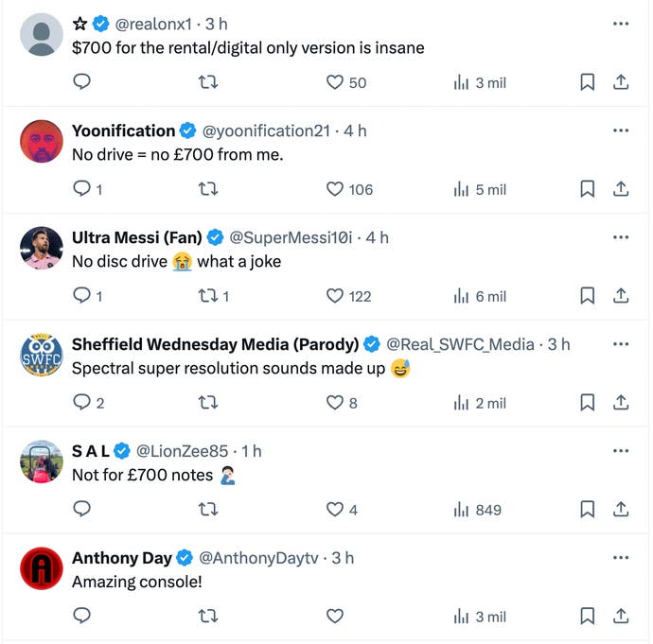Screen dimensions: 653x644
Task: Retweet Anthony Day's Amazing console tweet
Action: [x=208, y=617]
